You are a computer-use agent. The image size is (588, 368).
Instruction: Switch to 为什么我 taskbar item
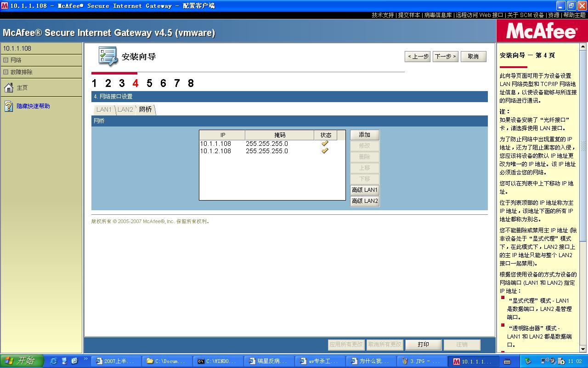click(x=371, y=361)
